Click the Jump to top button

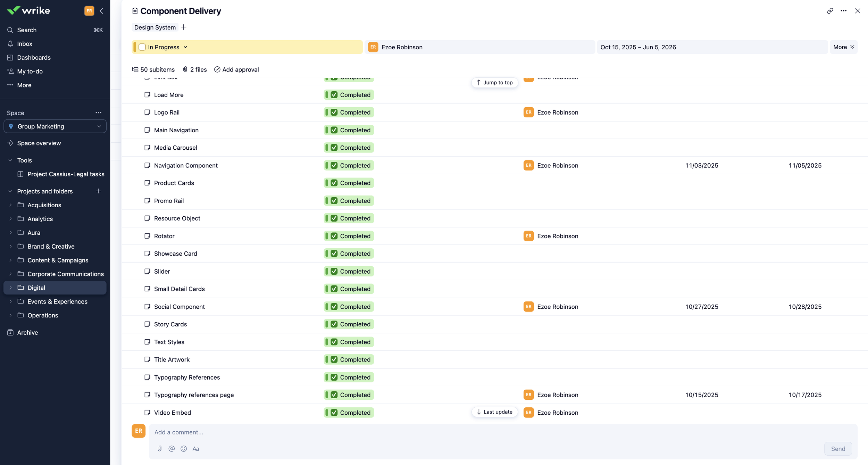494,83
